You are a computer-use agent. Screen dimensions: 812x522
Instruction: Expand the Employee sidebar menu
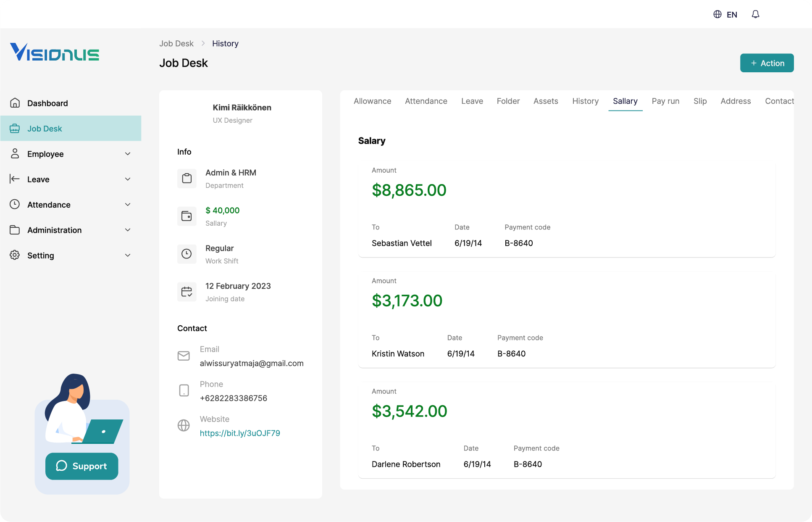pyautogui.click(x=128, y=154)
